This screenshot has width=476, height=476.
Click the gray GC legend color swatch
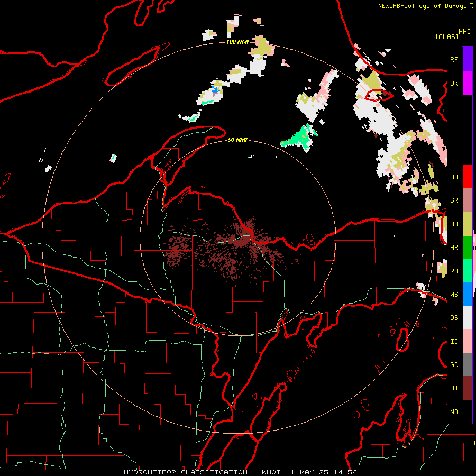(x=467, y=364)
